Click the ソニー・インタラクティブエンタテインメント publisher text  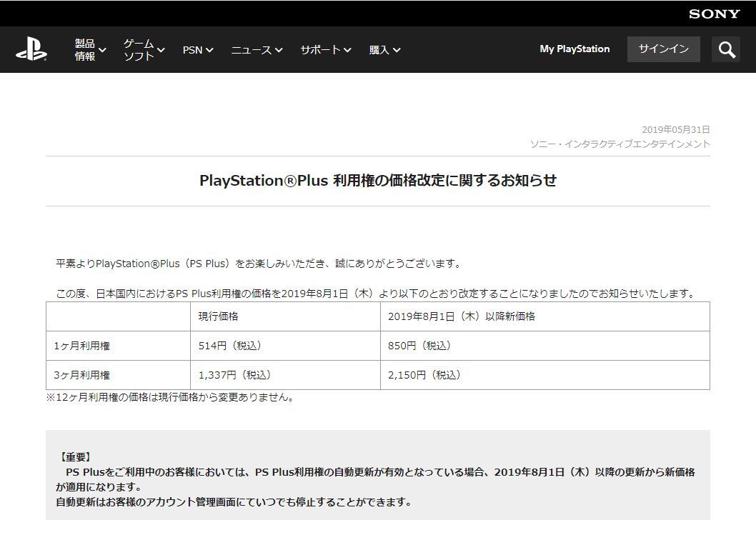click(x=620, y=144)
